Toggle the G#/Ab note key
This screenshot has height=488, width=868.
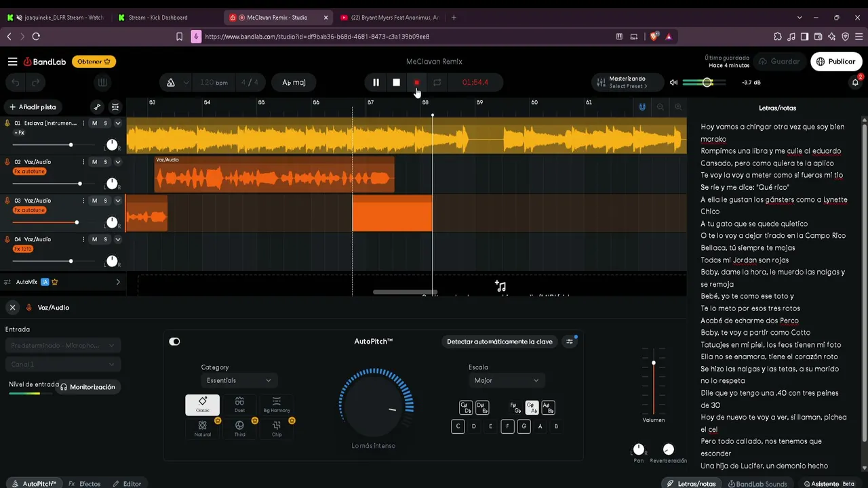coord(532,407)
